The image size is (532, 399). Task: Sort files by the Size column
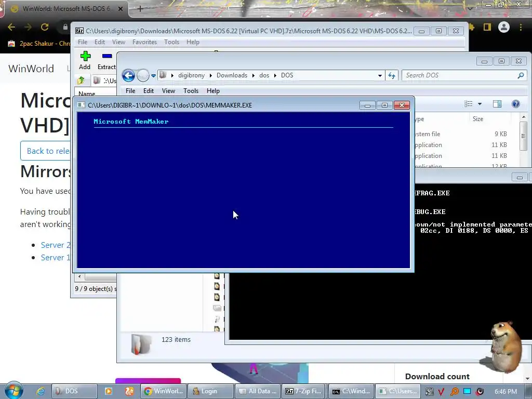[478, 119]
